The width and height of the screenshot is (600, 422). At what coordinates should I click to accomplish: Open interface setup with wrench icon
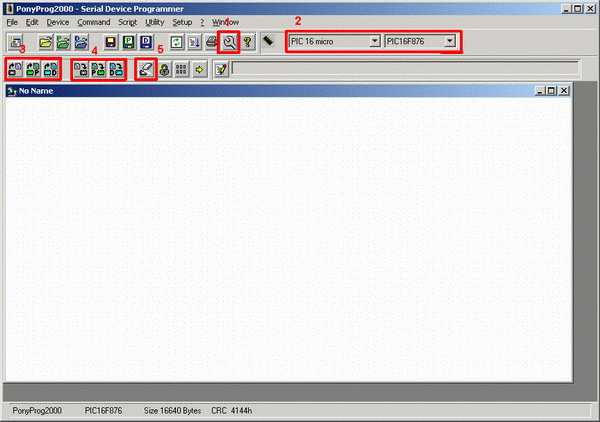pyautogui.click(x=229, y=42)
